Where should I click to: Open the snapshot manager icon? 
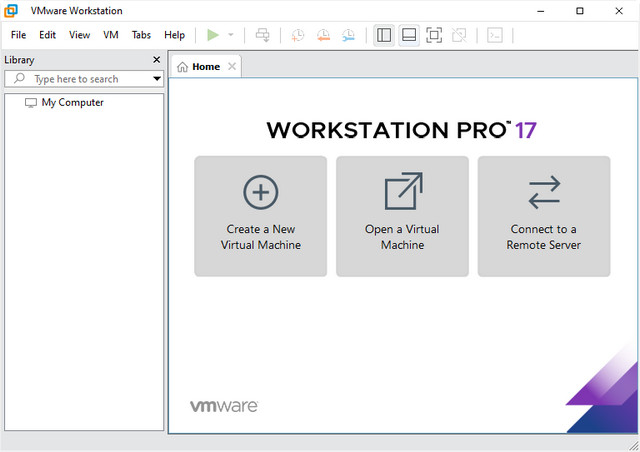coord(348,35)
